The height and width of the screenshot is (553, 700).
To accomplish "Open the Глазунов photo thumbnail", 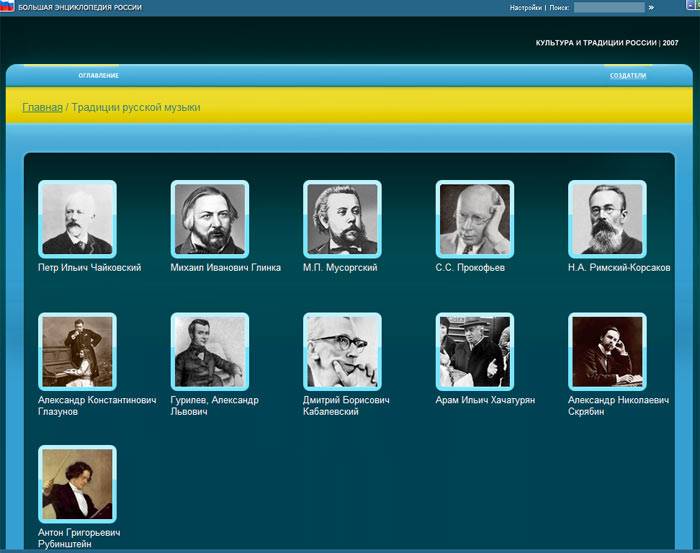I will 77,352.
